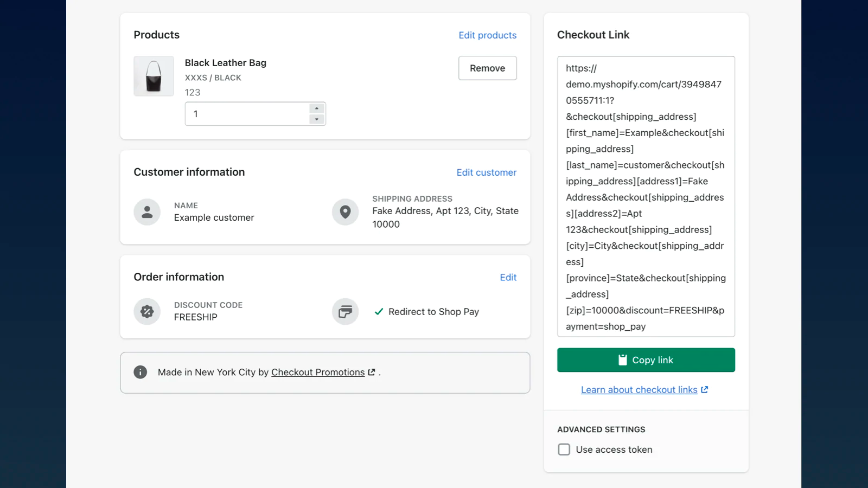Click the Edit products link
Screen dimensions: 868x488
pos(487,35)
